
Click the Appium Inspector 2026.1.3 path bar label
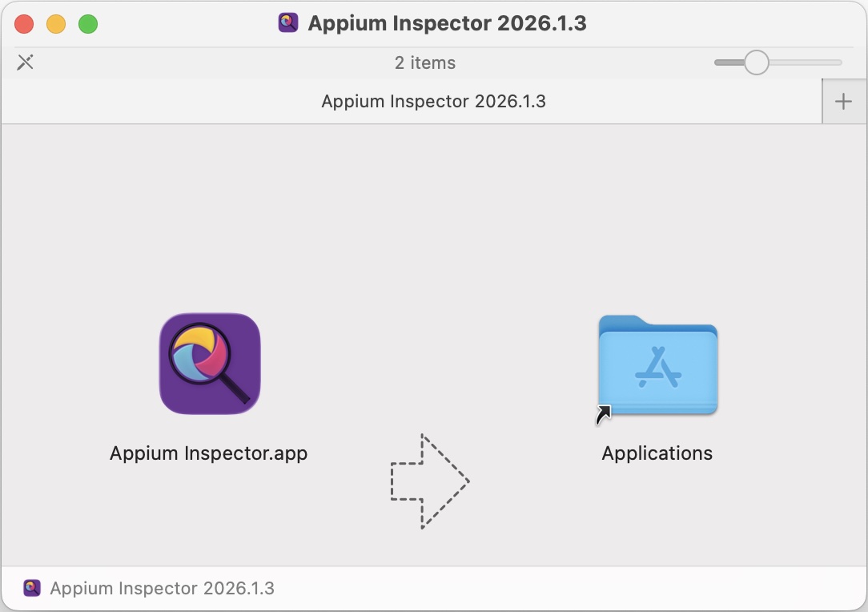tap(162, 588)
